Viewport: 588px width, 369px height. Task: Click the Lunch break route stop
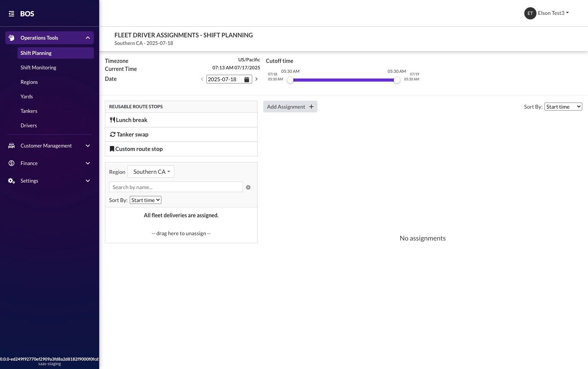[181, 120]
